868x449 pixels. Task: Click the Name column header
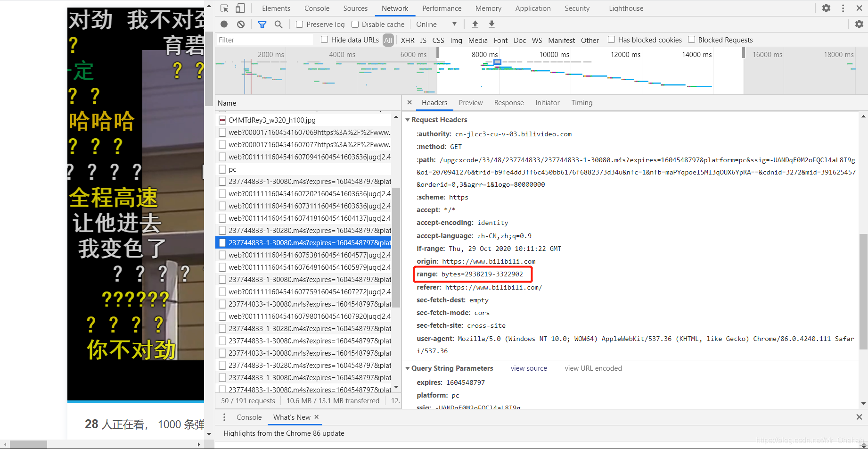[x=308, y=103]
